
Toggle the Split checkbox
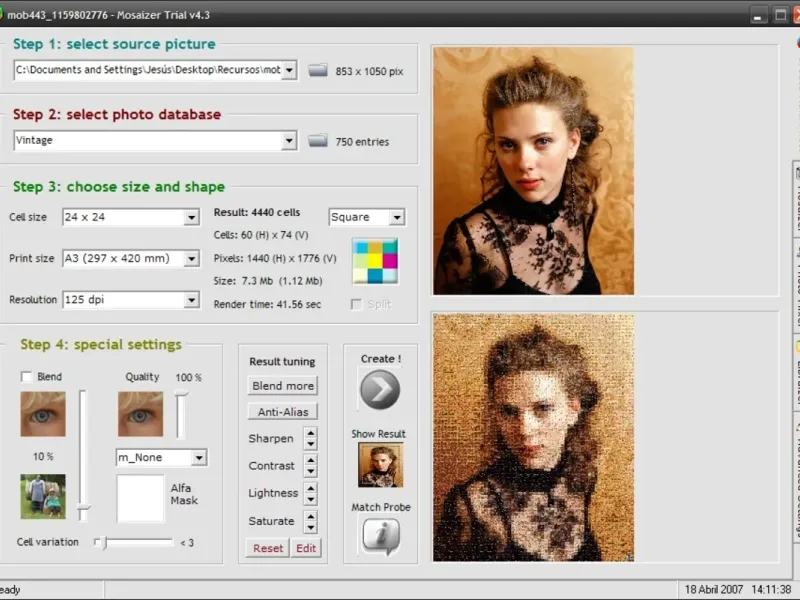[357, 304]
